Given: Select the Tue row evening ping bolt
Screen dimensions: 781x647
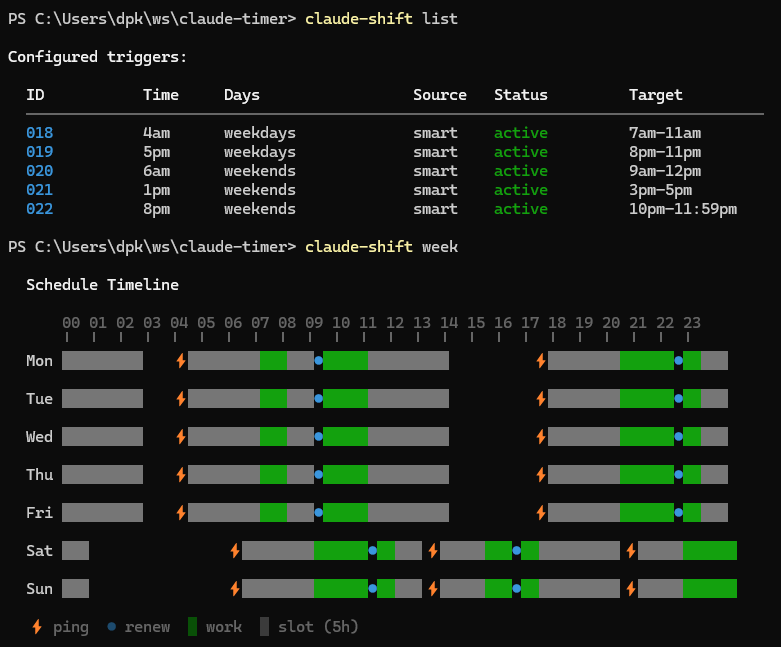Looking at the screenshot, I should pos(541,398).
